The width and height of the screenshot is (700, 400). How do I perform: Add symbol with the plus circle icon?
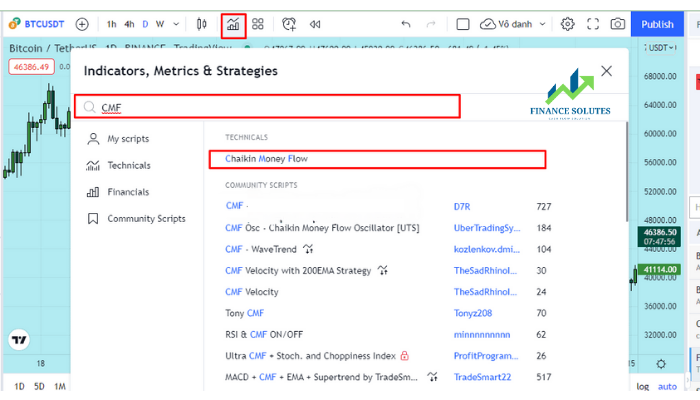click(x=82, y=24)
